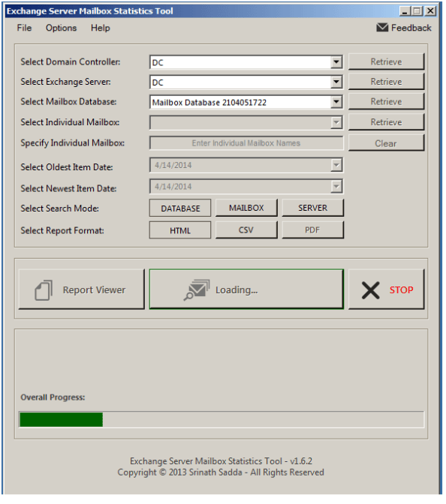
Task: Click the Overall Progress label
Action: point(53,397)
